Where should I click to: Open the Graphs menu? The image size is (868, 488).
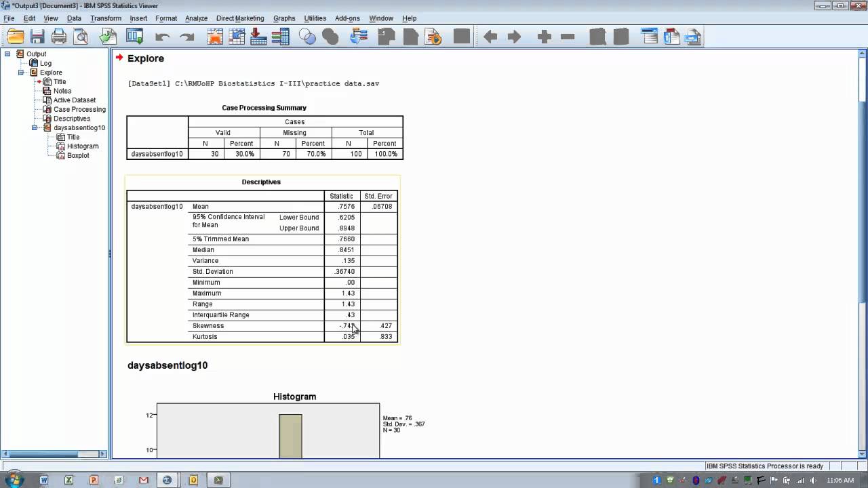284,18
